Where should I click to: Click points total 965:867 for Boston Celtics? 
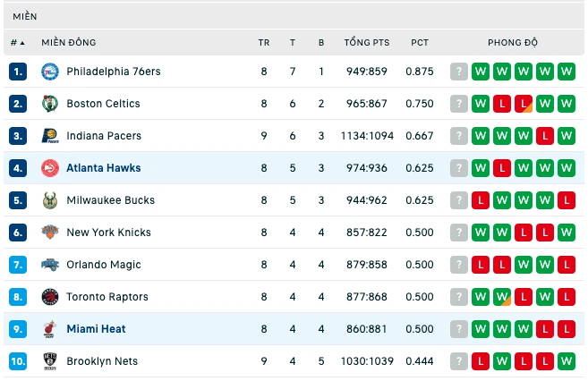[x=367, y=104]
